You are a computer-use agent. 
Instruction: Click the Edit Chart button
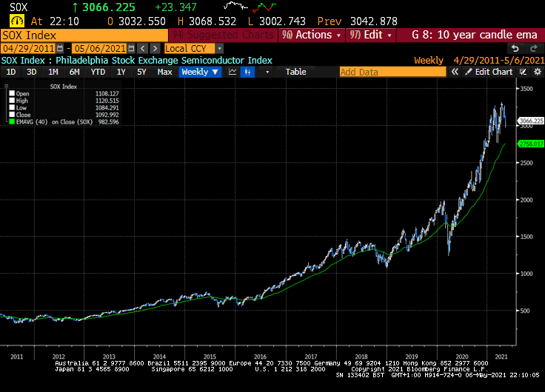tap(489, 72)
